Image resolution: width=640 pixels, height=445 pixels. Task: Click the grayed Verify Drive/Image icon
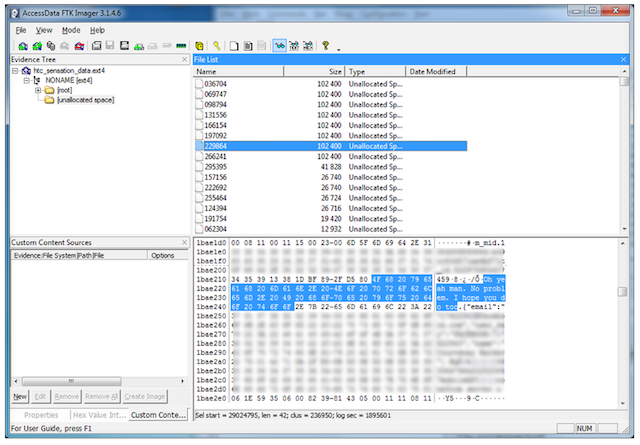point(167,46)
